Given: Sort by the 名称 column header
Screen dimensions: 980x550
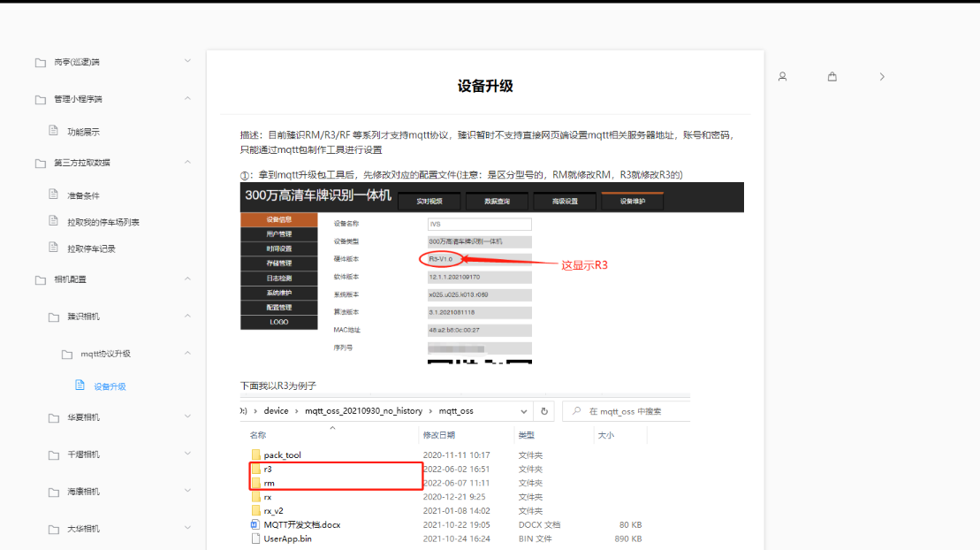Looking at the screenshot, I should pos(258,435).
